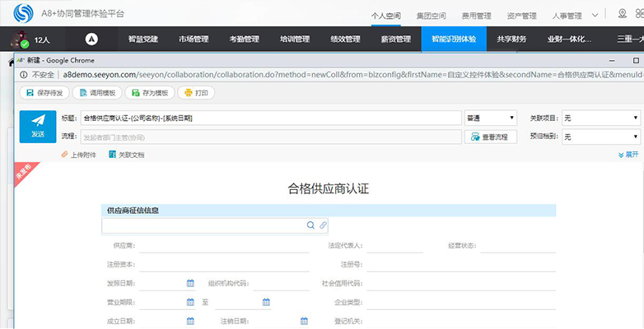Switch to 薪资管理 tab
644x329 pixels.
pos(396,39)
